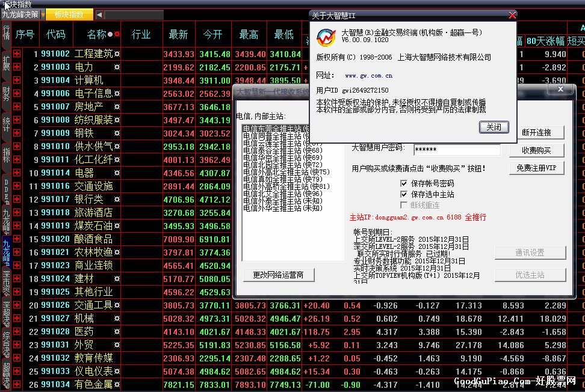The height and width of the screenshot is (392, 585).
Task: Expand the plus icon for 工程建筑 row
Action: (x=17, y=54)
